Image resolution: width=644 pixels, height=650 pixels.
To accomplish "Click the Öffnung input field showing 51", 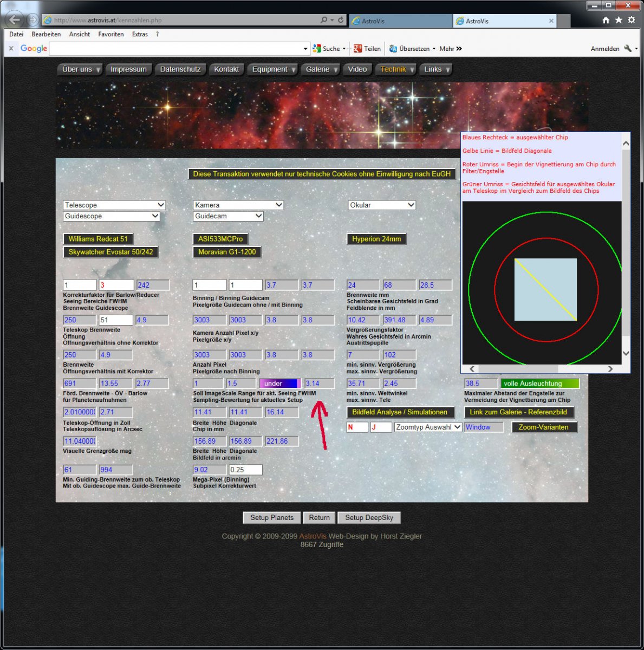I will pyautogui.click(x=116, y=320).
